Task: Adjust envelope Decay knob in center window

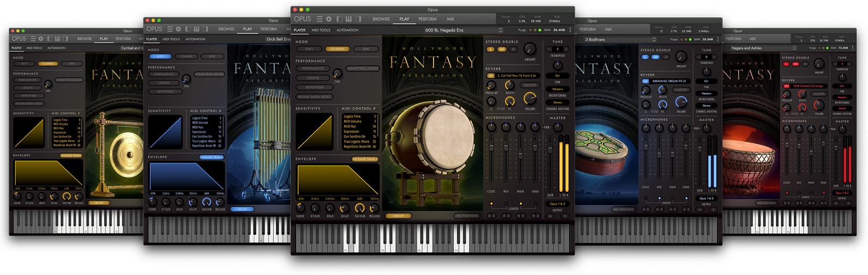Action: coord(345,207)
